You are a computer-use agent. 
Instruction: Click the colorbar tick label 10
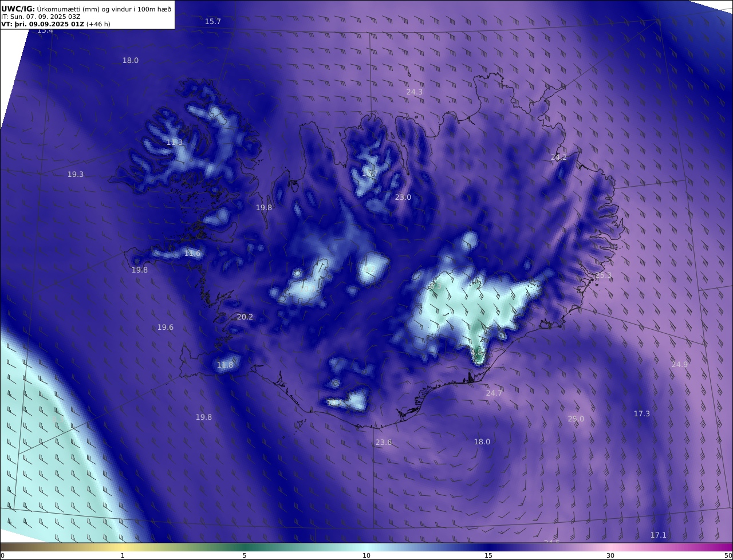pyautogui.click(x=366, y=555)
